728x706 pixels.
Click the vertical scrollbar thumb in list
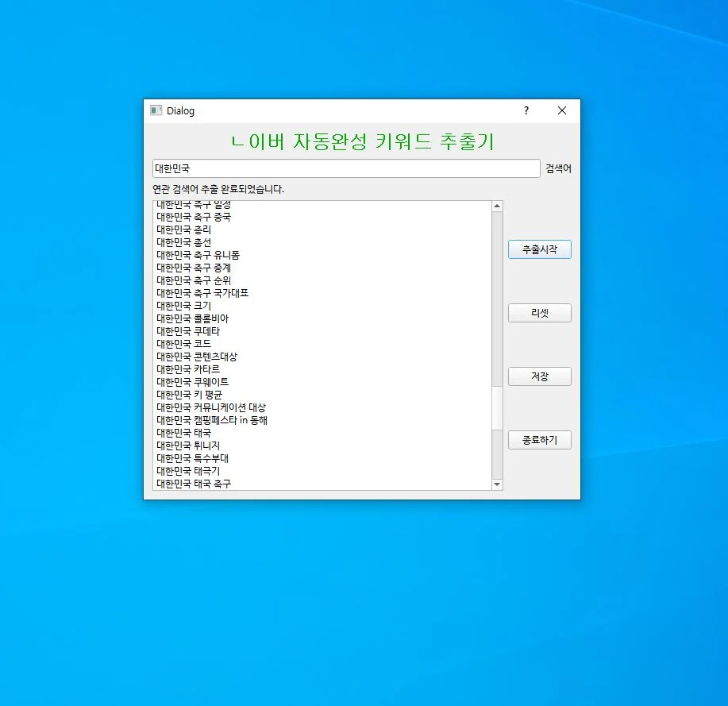click(x=497, y=408)
